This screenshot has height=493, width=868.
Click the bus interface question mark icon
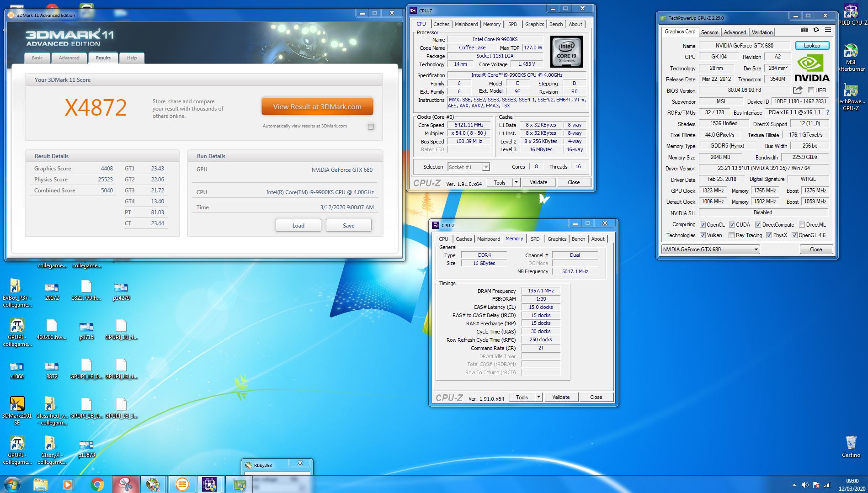coord(828,112)
